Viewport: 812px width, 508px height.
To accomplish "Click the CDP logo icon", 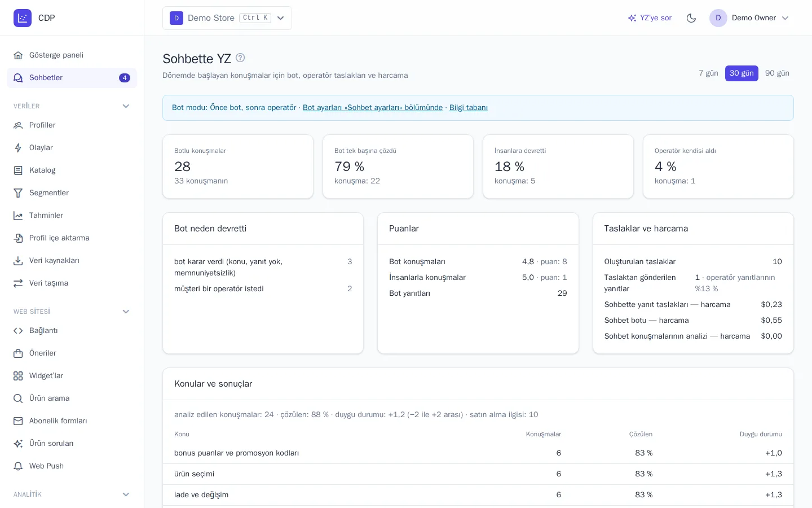I will point(23,18).
